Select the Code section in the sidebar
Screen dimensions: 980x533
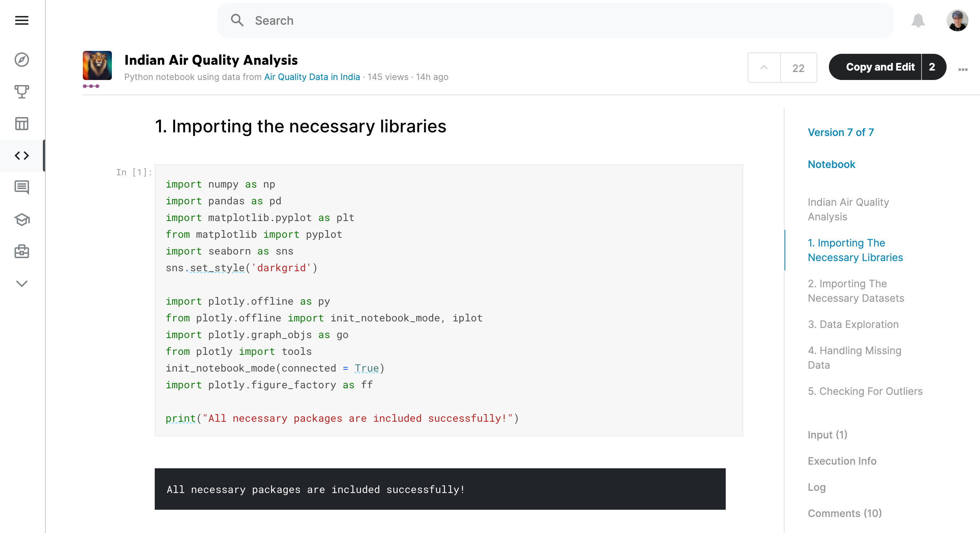coord(22,155)
